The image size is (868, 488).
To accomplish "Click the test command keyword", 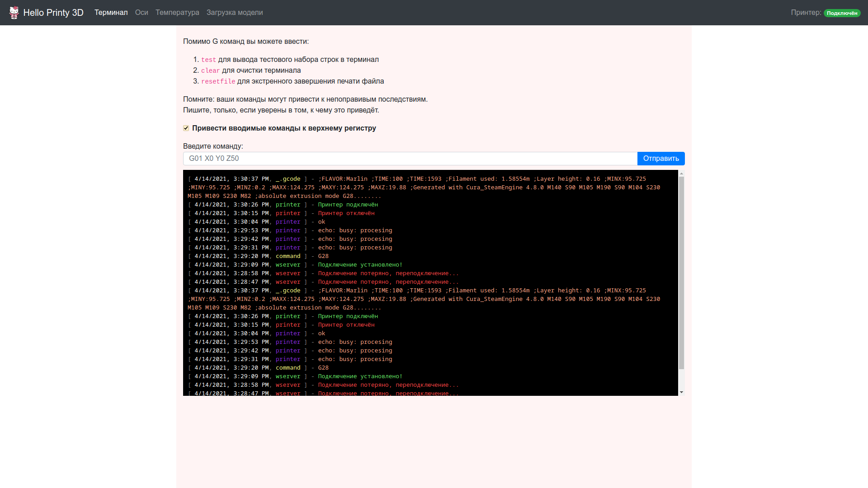I will pos(208,60).
